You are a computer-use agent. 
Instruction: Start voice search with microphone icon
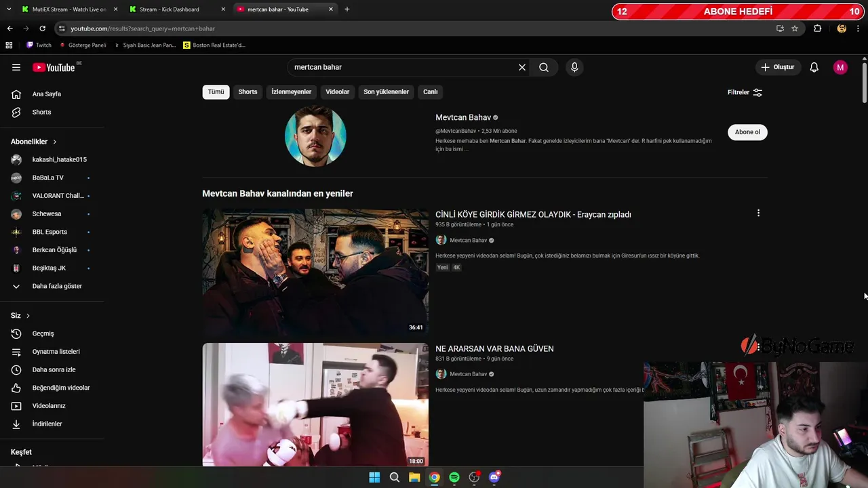[574, 67]
